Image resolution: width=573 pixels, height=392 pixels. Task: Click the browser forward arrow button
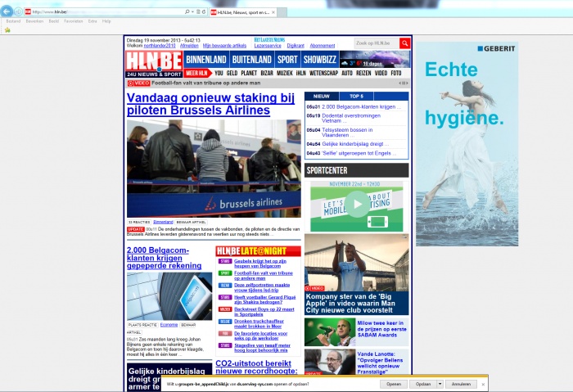click(x=18, y=11)
